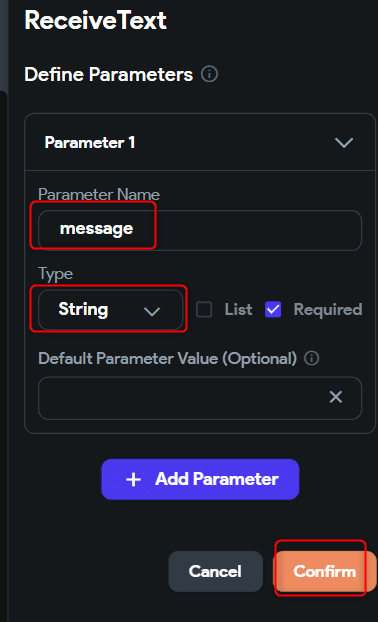Viewport: 378px width, 622px height.
Task: Click the vertical scrollbar on the panel edge
Action: point(4,46)
